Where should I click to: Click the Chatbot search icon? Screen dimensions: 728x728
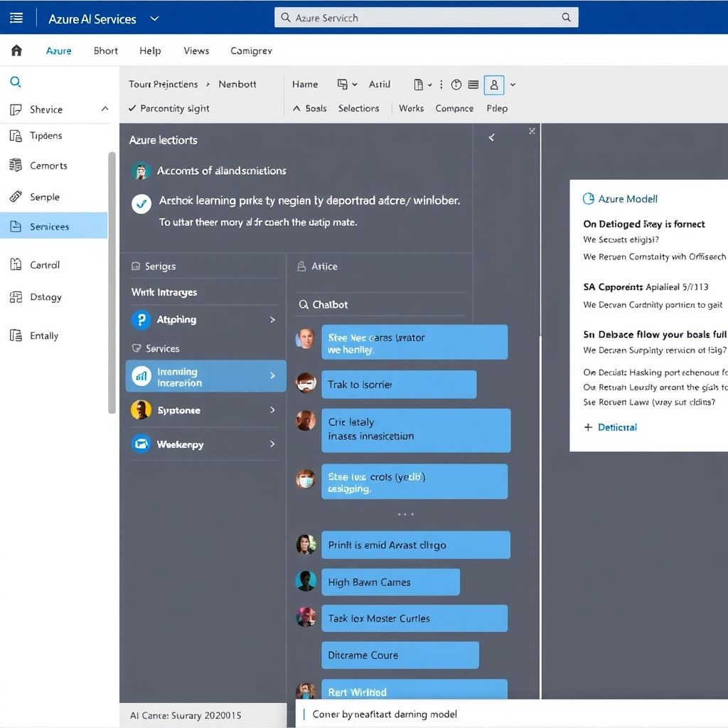[x=304, y=304]
